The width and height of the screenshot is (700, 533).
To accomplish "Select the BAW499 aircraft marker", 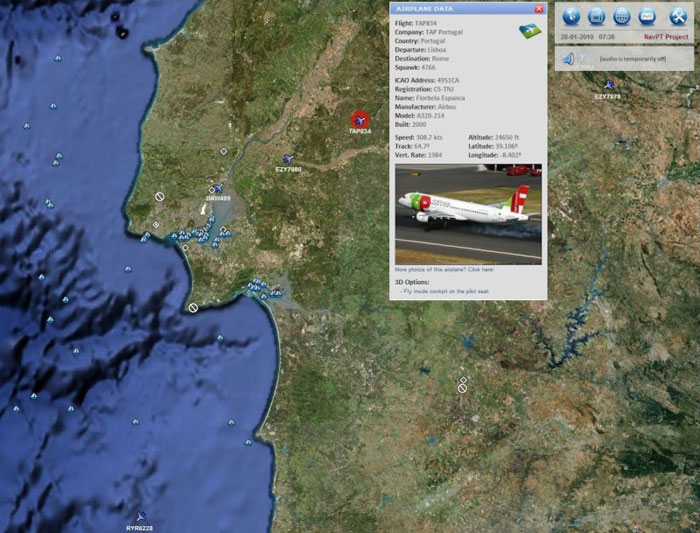I will 218,188.
